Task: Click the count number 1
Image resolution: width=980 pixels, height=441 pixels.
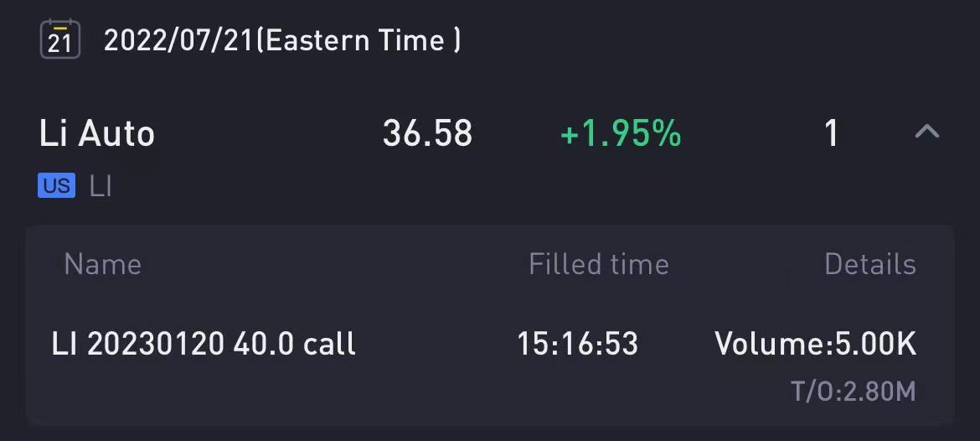Action: (x=831, y=134)
